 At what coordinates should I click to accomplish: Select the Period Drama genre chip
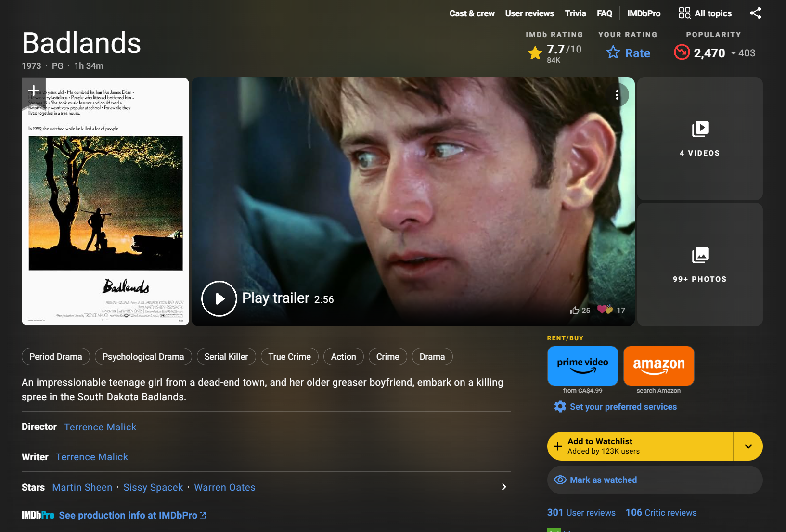click(56, 357)
